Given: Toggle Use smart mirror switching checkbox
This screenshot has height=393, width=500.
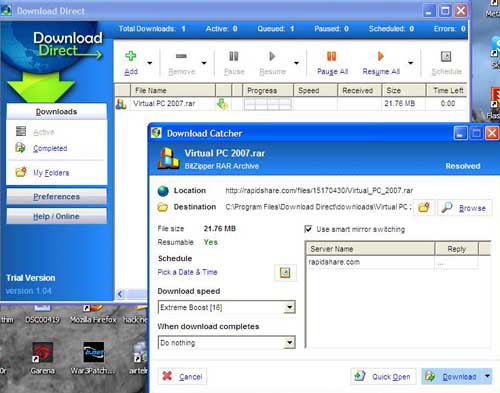Looking at the screenshot, I should tap(308, 229).
